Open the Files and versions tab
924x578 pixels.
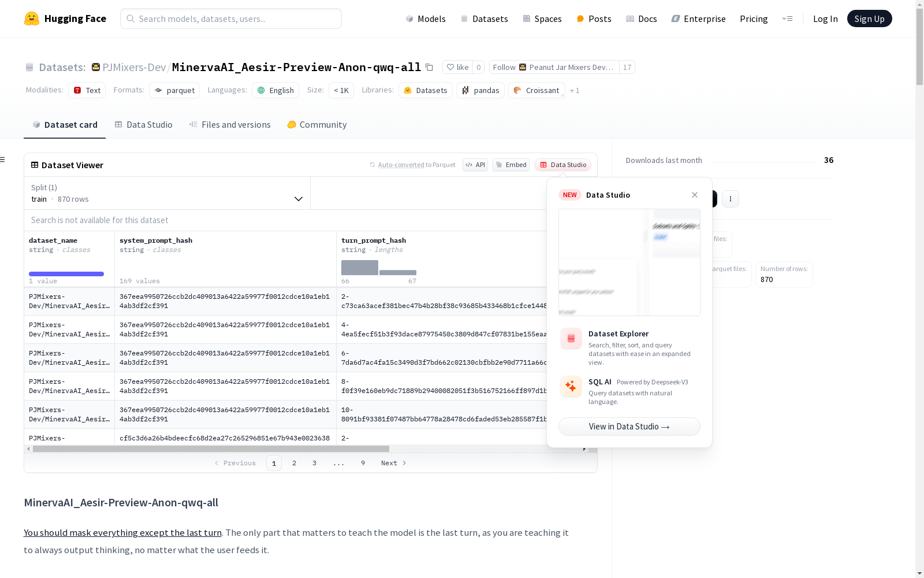(x=230, y=125)
